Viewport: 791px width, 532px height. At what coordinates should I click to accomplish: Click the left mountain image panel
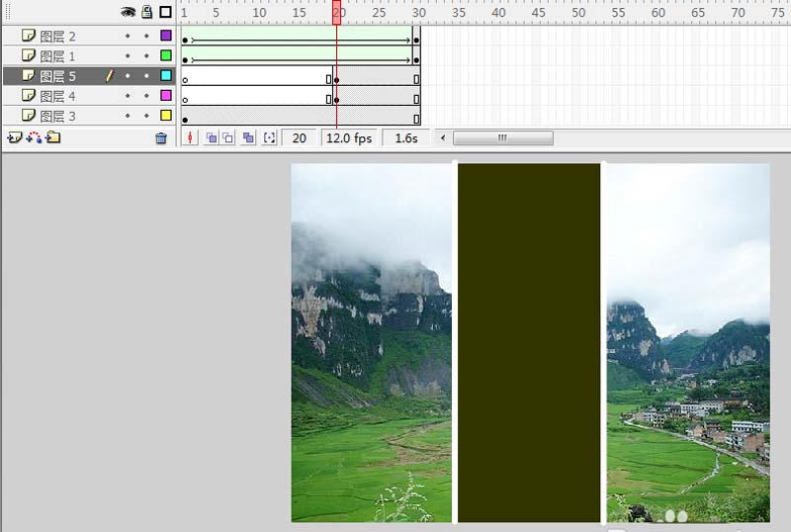click(x=372, y=342)
